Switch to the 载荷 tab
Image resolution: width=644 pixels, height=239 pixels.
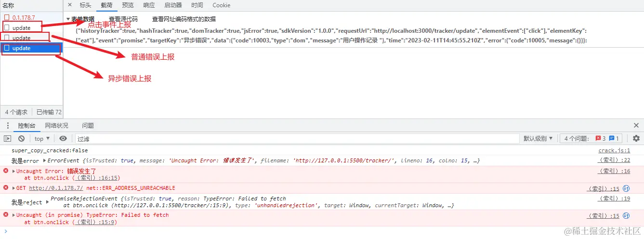[x=106, y=5]
